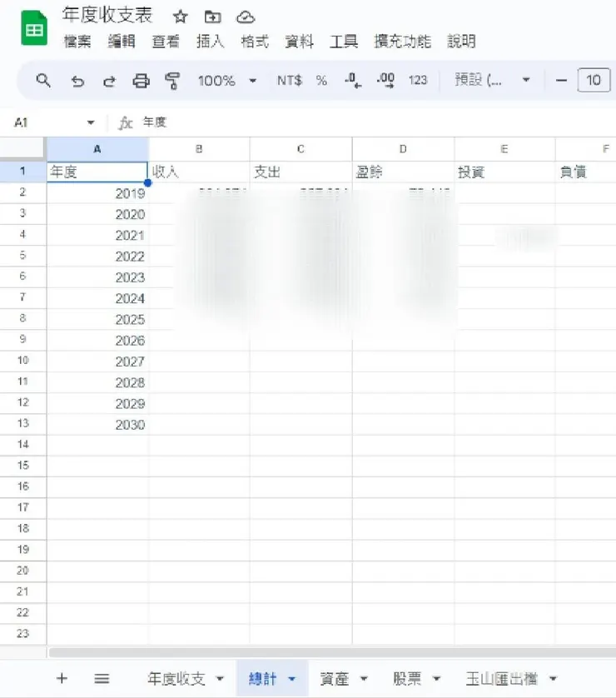Click the document title 年度收支表
616x698 pixels.
(107, 15)
